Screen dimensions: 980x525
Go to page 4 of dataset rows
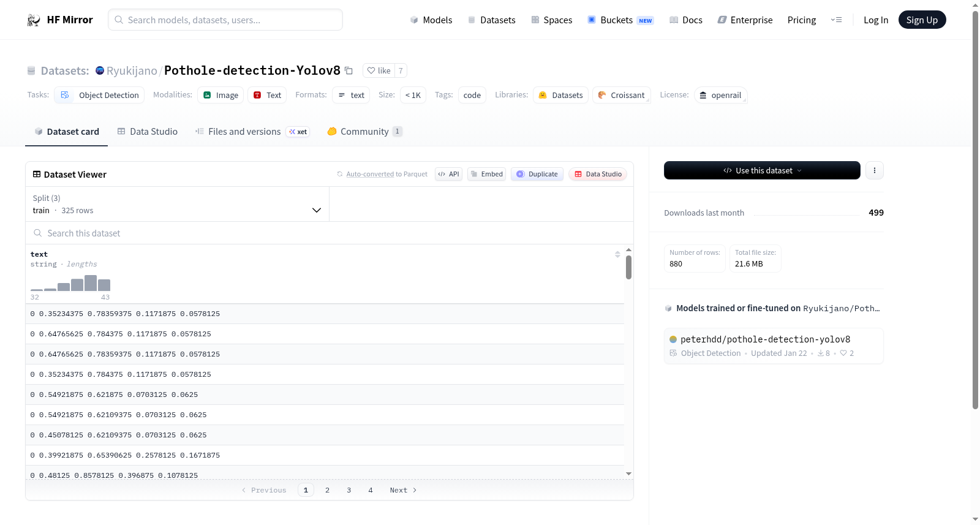click(371, 490)
